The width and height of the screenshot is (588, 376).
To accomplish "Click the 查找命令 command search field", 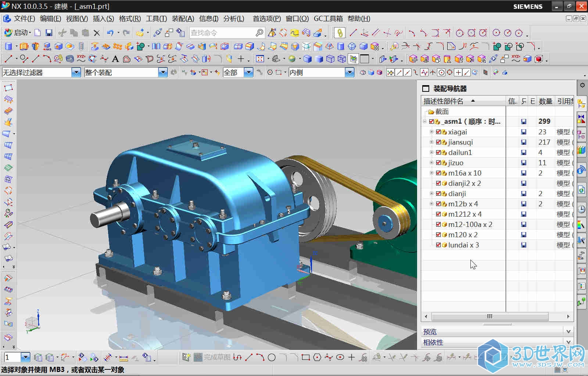I will 222,33.
